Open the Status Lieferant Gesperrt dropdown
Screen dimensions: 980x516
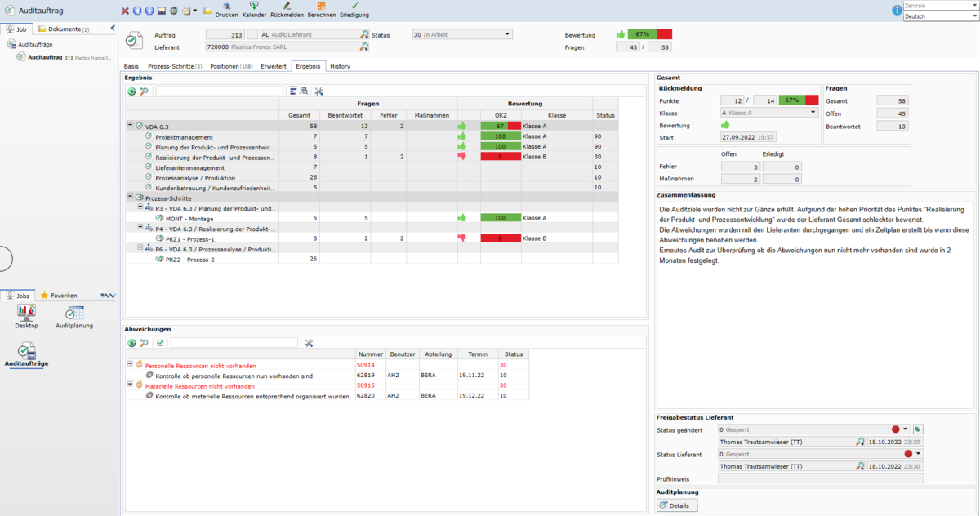[919, 454]
